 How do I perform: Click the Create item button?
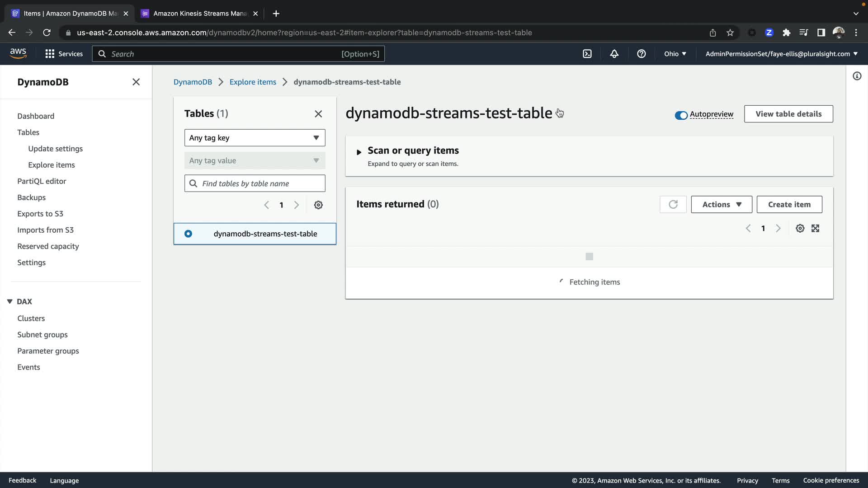coord(789,205)
